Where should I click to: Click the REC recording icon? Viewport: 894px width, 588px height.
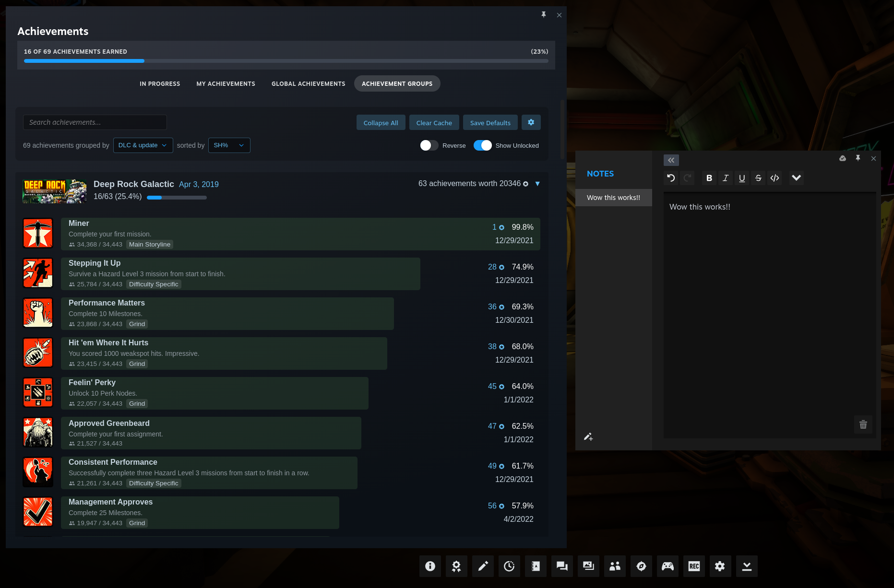pyautogui.click(x=694, y=566)
